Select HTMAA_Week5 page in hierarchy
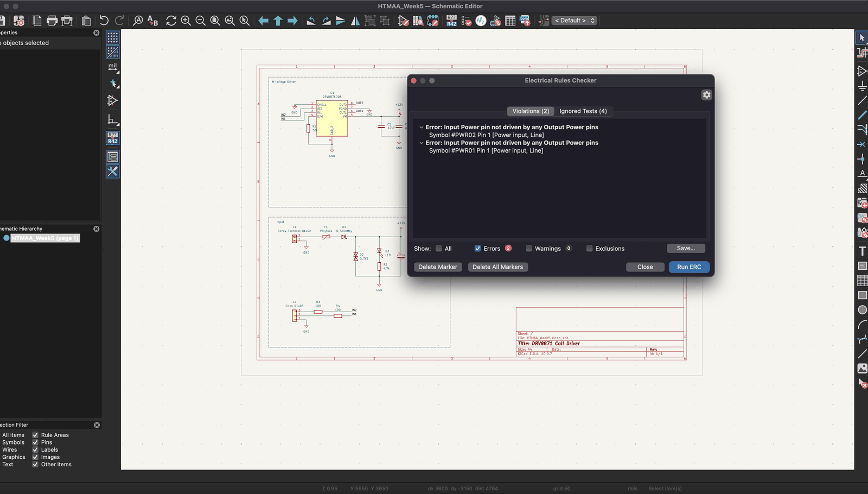 pyautogui.click(x=46, y=238)
